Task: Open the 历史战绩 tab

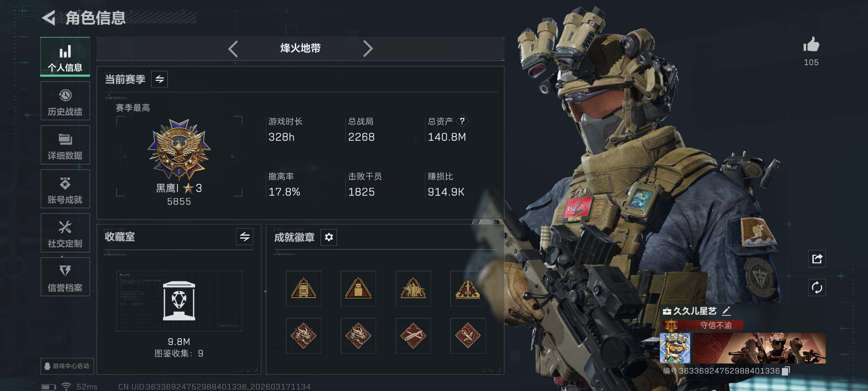Action: (x=65, y=101)
